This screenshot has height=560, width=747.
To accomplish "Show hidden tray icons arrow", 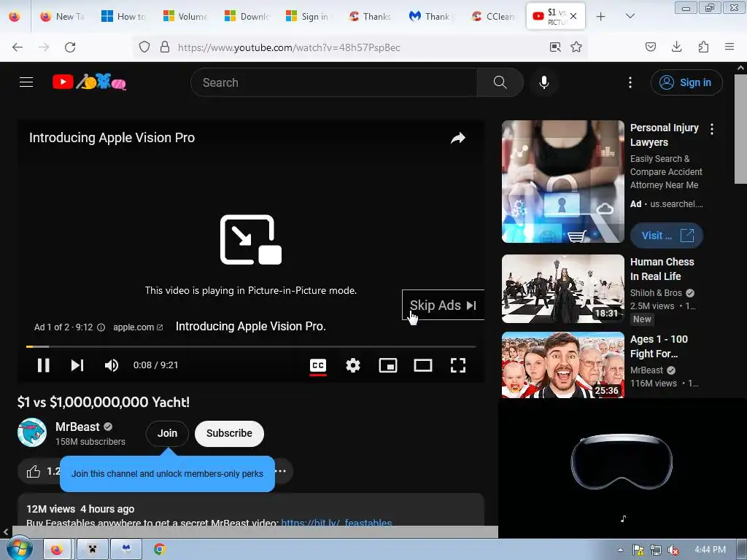I will (620, 550).
